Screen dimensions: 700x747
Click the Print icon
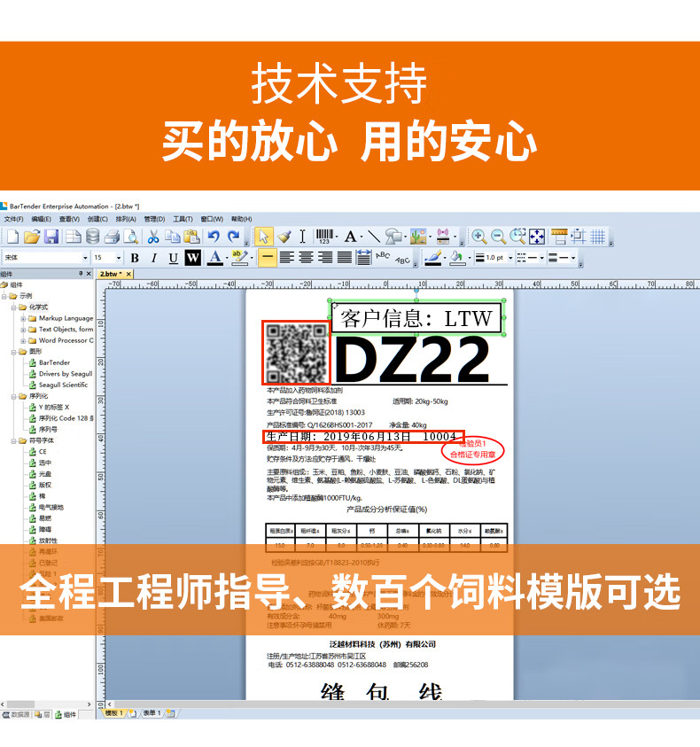click(x=112, y=237)
